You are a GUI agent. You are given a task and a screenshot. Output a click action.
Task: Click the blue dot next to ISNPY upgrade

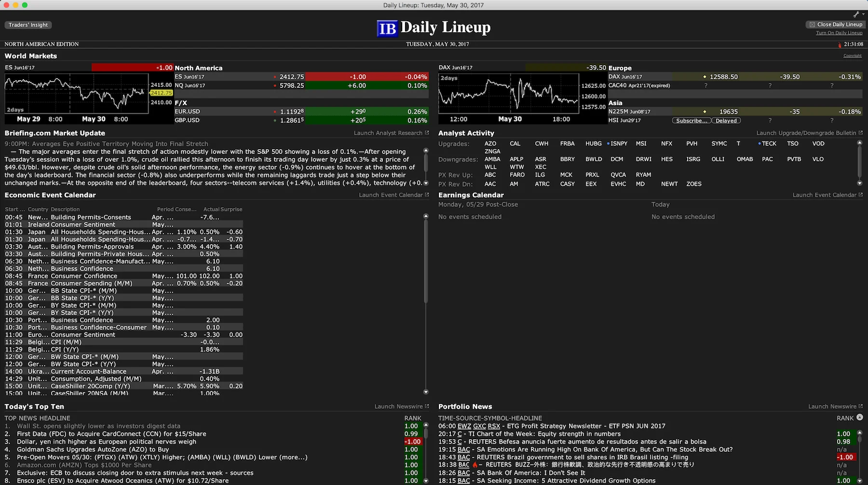coord(609,143)
